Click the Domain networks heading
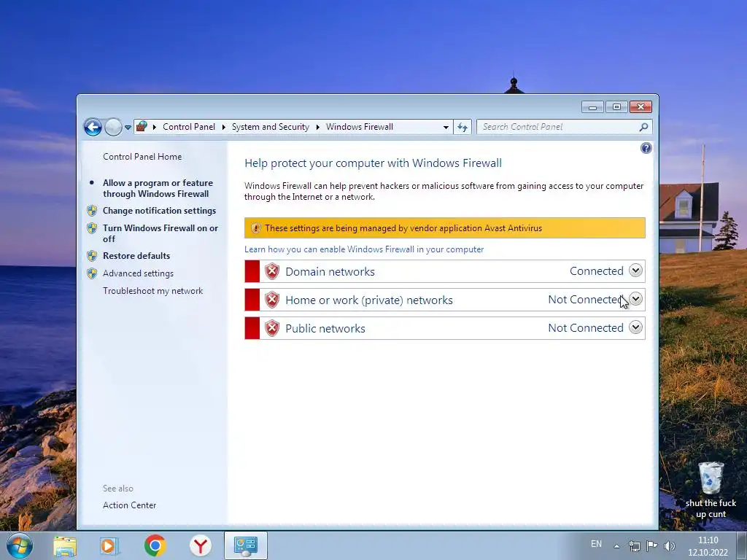Image resolution: width=747 pixels, height=560 pixels. click(x=330, y=271)
